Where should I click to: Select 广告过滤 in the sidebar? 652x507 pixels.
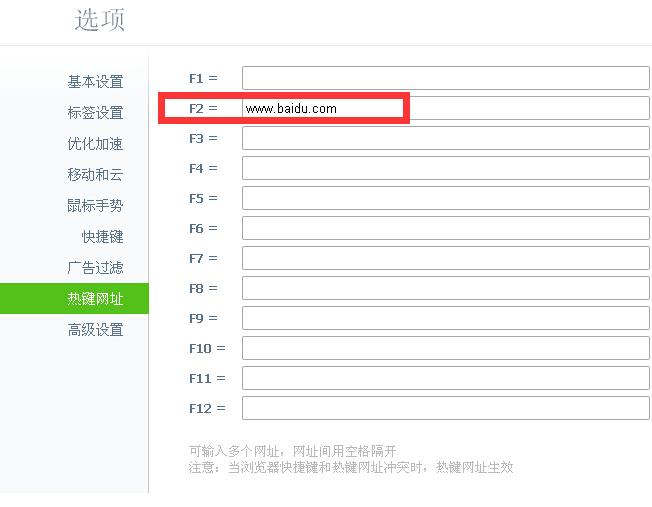[x=95, y=268]
